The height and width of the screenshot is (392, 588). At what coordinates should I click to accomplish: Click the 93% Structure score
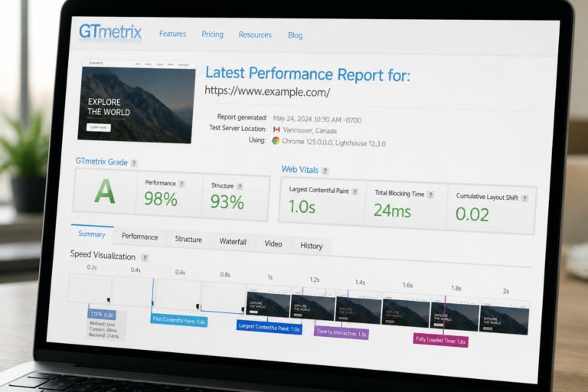[227, 202]
